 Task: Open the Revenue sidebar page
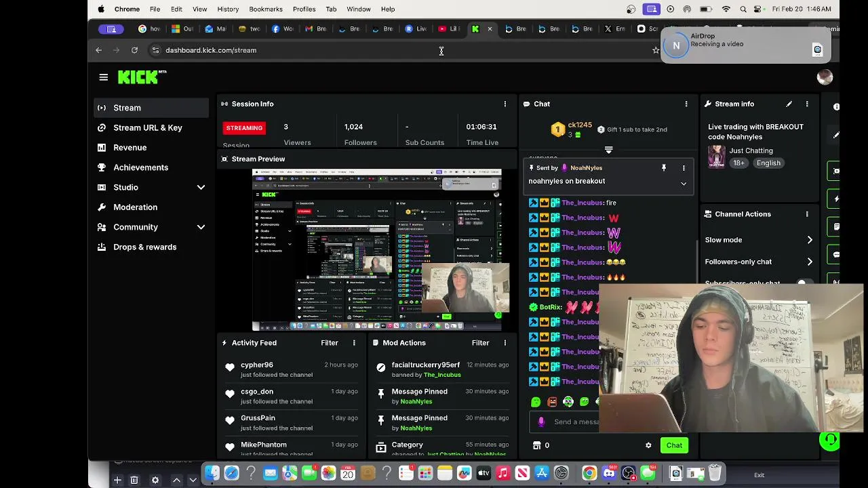pyautogui.click(x=151, y=147)
